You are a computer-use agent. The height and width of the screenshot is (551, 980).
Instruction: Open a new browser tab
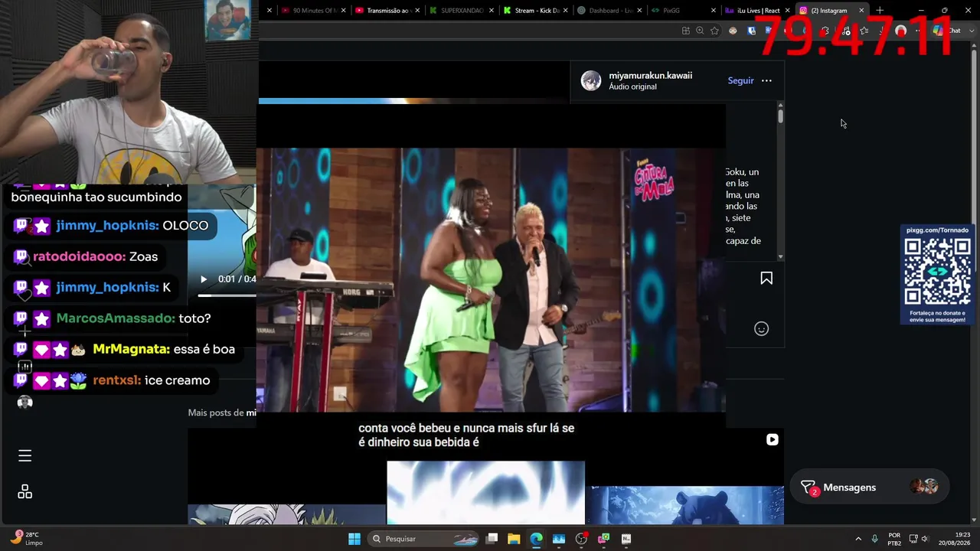[x=880, y=11]
